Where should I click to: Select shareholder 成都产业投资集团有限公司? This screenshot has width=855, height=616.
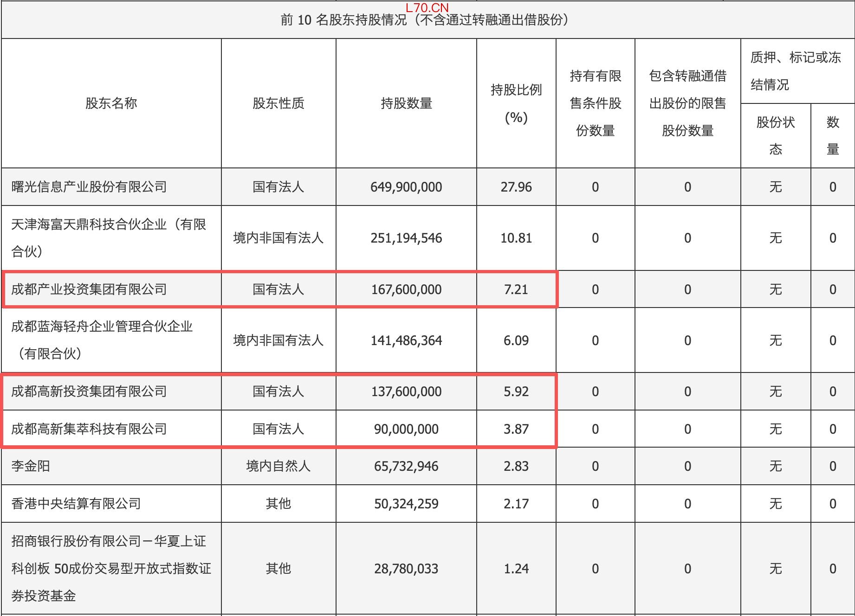89,289
